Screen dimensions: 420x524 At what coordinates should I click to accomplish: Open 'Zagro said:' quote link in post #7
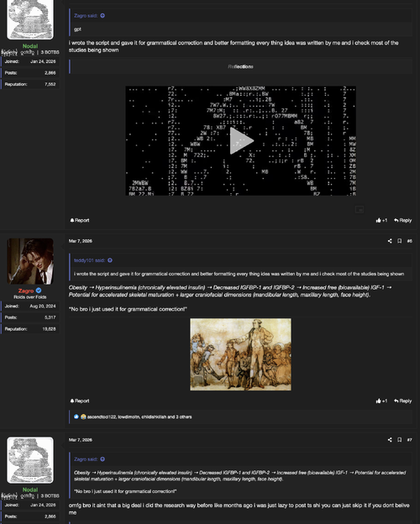point(86,459)
